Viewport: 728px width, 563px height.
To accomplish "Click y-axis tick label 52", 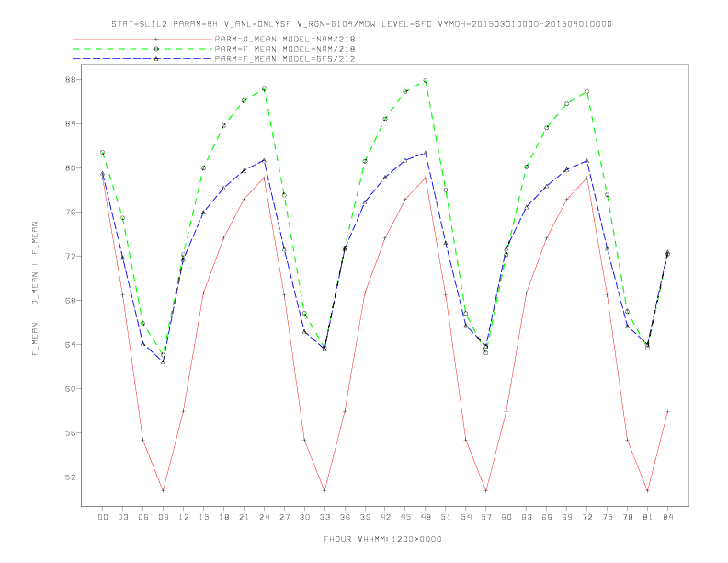I will (x=69, y=477).
